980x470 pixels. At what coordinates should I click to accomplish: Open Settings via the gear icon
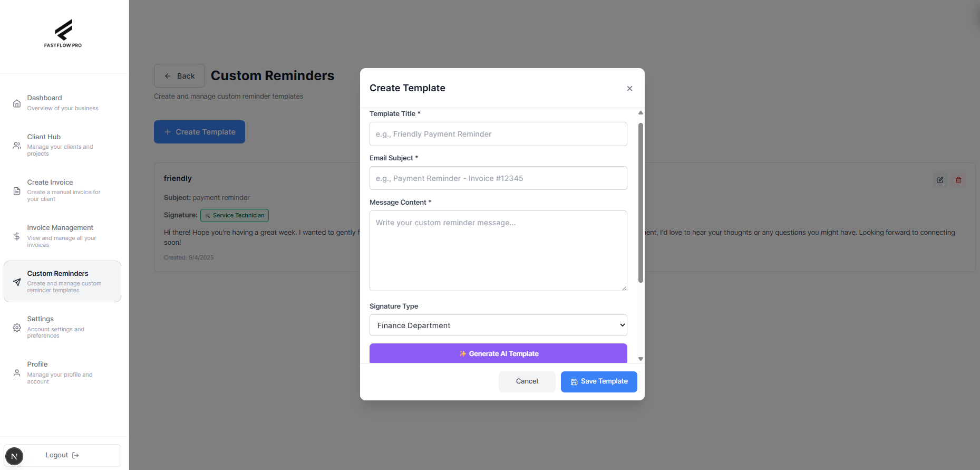pos(16,327)
